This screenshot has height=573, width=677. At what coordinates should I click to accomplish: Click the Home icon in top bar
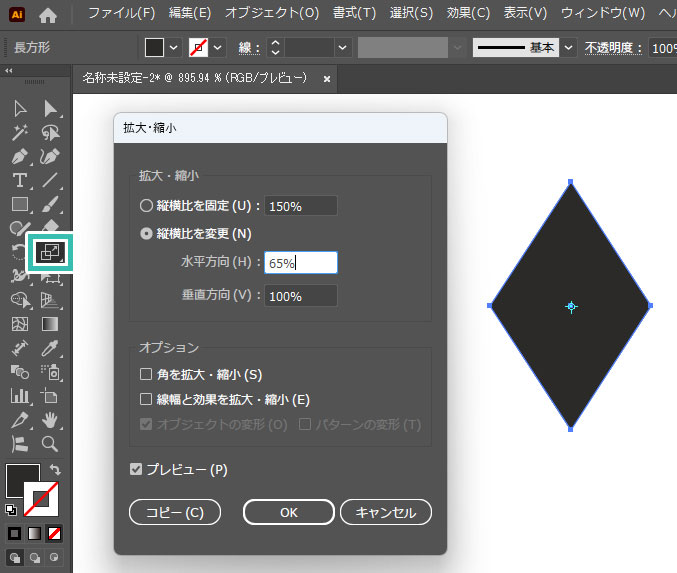(48, 14)
